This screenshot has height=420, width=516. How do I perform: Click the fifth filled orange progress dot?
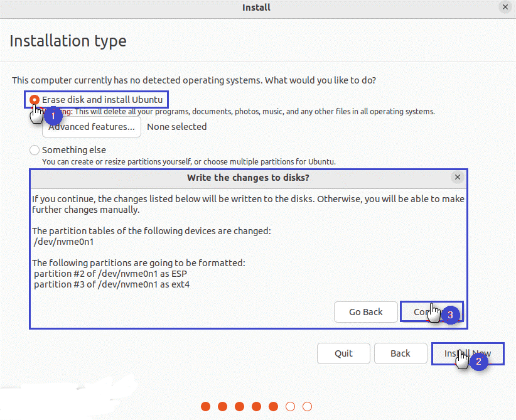273,406
